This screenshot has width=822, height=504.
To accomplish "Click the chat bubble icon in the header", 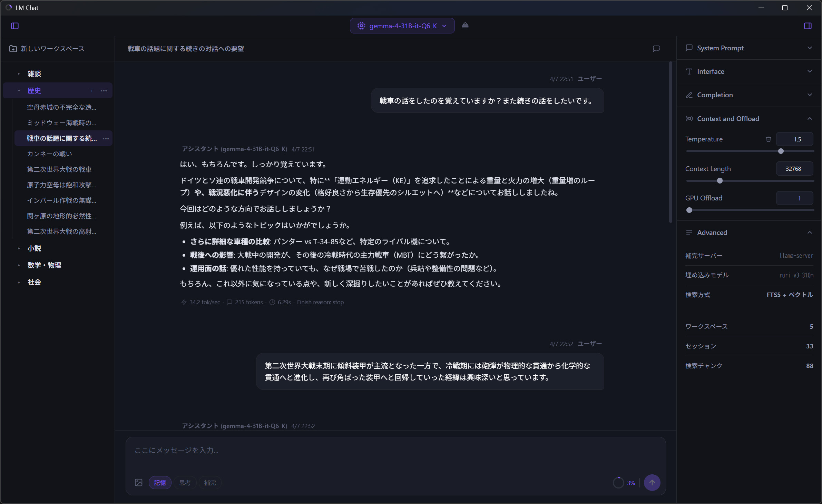I will pyautogui.click(x=656, y=49).
